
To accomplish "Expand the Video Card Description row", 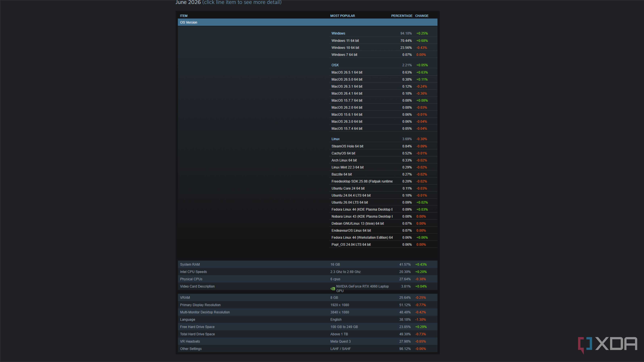I will (308, 286).
